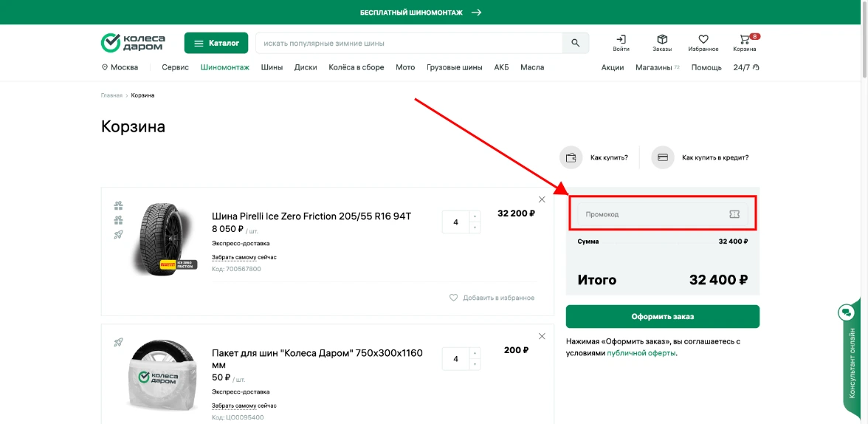Screen dimensions: 868x424
Task: Remove Pirelli tire with X icon
Action: pos(542,199)
